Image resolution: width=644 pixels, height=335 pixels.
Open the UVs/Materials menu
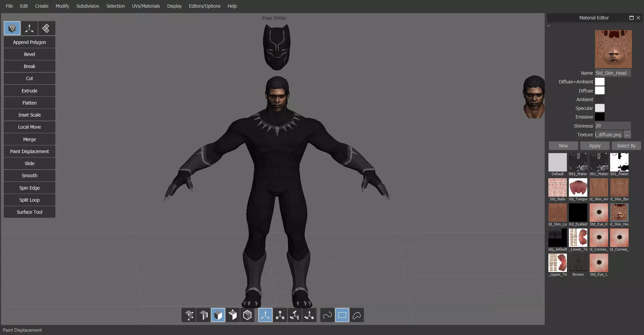[x=146, y=6]
